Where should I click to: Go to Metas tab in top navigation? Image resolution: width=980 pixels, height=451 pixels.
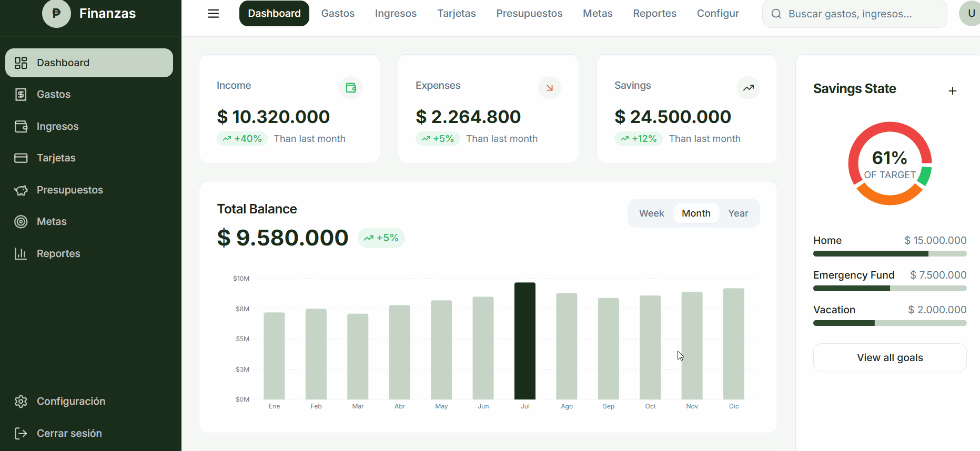(598, 13)
